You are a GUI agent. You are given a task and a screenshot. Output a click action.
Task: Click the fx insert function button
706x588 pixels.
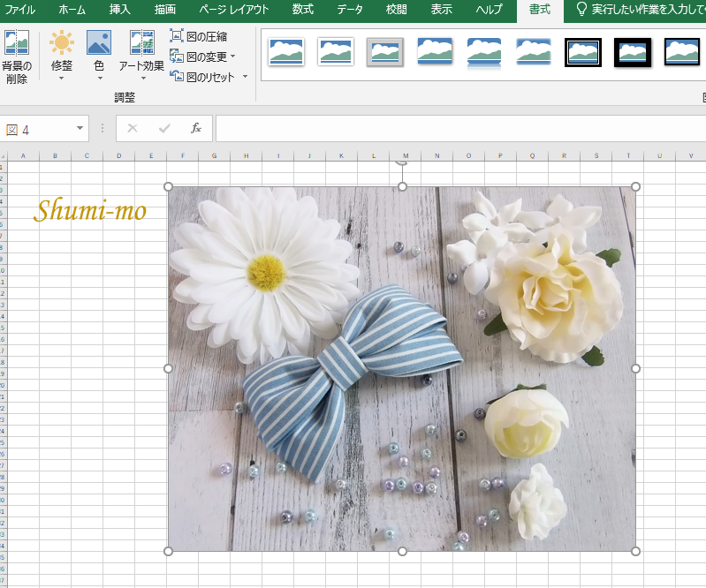pyautogui.click(x=196, y=129)
